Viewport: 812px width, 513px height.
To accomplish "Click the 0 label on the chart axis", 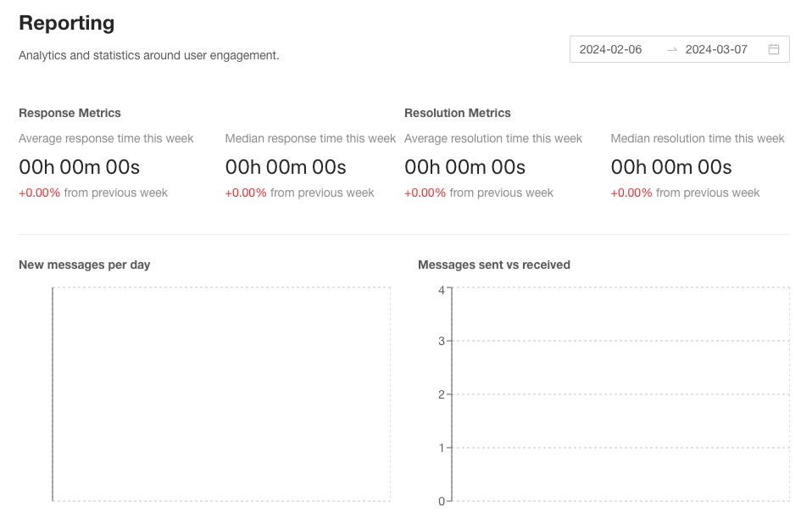I will [442, 500].
